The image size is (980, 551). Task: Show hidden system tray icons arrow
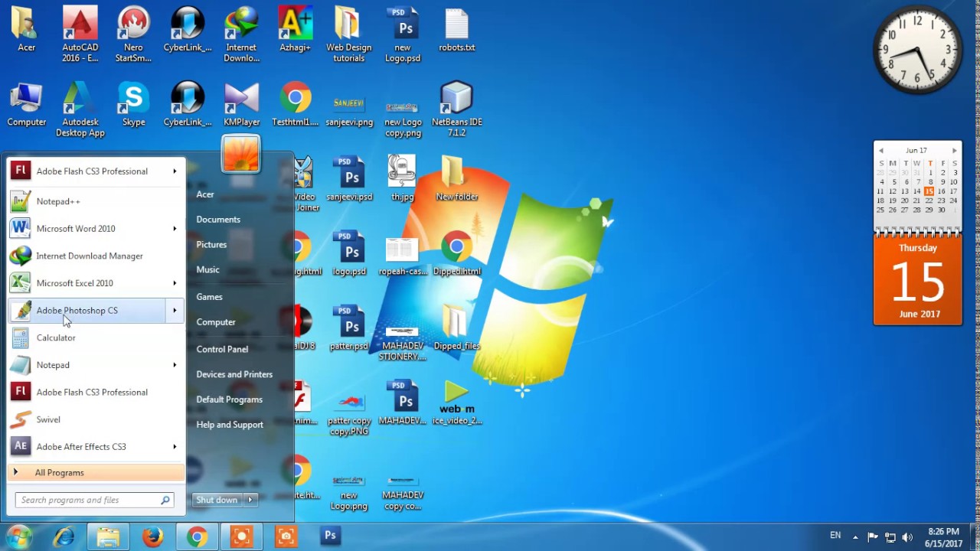pyautogui.click(x=855, y=537)
